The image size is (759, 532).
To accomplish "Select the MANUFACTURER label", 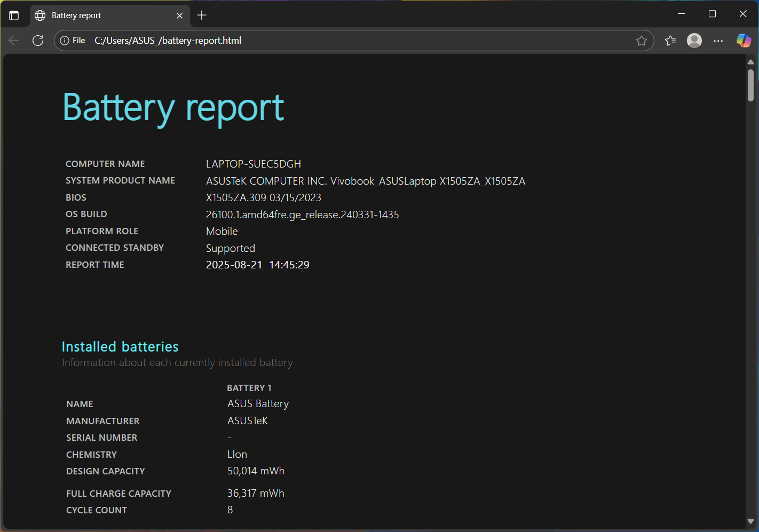I will [x=103, y=421].
